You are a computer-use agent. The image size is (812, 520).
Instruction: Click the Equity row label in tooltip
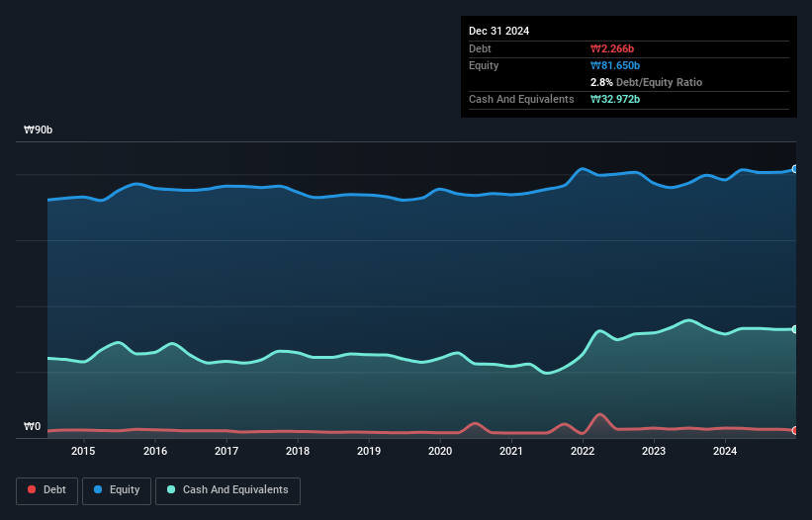[484, 65]
